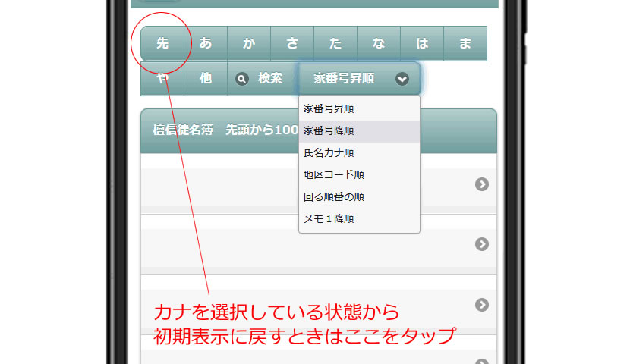The image size is (630, 364).
Task: Click the down-arrow icon on the sort dropdown
Action: tap(402, 79)
